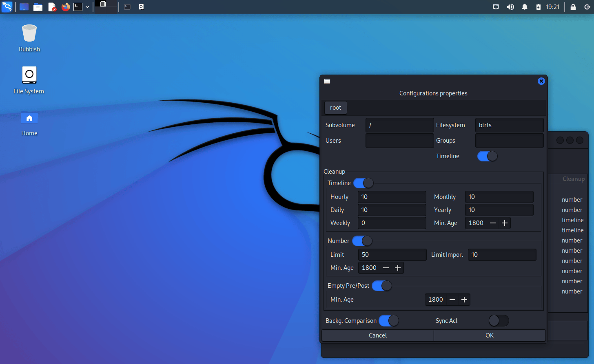The width and height of the screenshot is (594, 364).
Task: Turn off the Number cleanup toggle
Action: (362, 241)
